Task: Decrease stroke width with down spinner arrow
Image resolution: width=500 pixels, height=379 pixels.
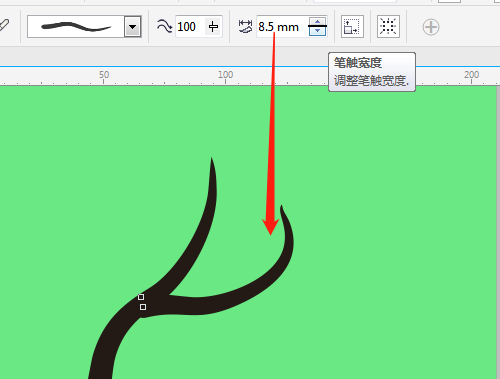Action: [x=317, y=31]
